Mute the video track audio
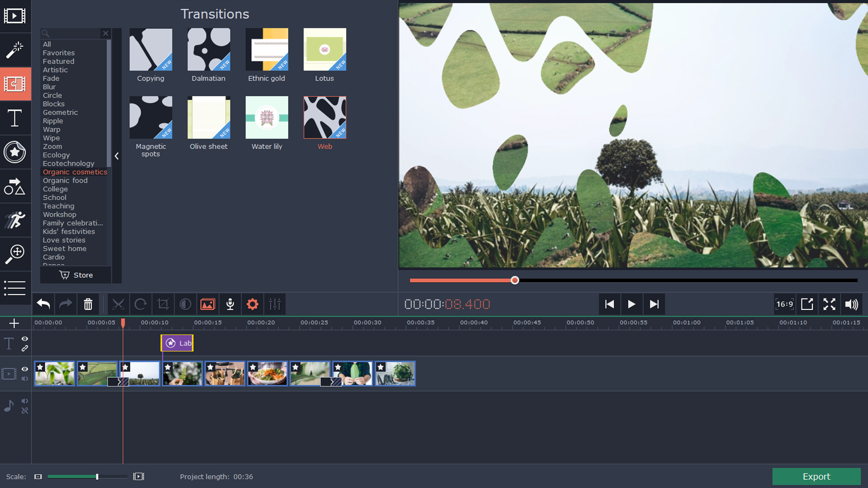 pos(25,380)
